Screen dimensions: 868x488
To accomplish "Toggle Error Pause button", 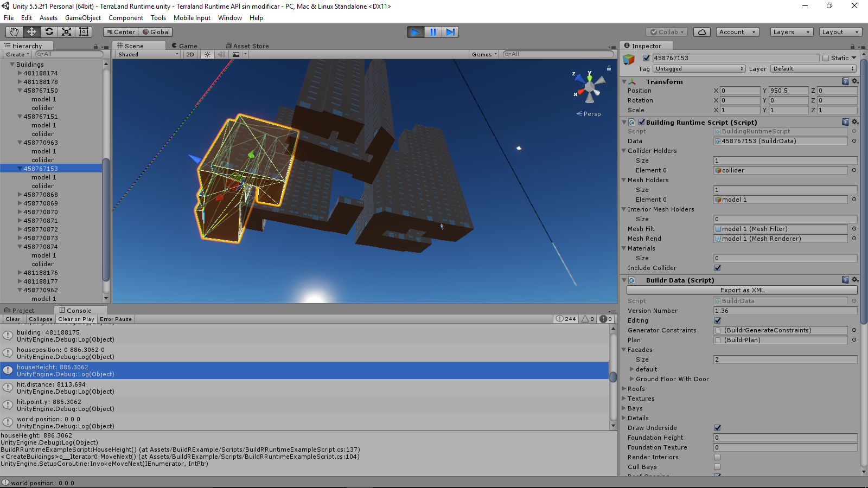I will 116,319.
